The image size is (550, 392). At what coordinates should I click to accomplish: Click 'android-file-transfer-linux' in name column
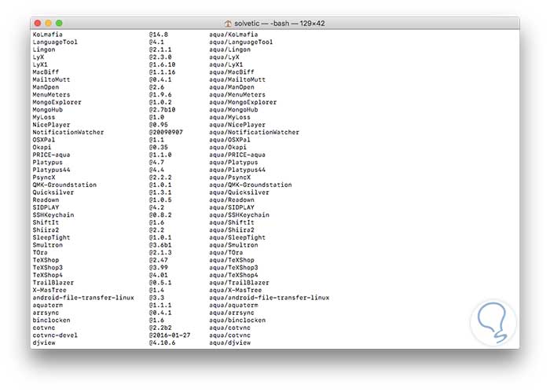[x=83, y=298]
